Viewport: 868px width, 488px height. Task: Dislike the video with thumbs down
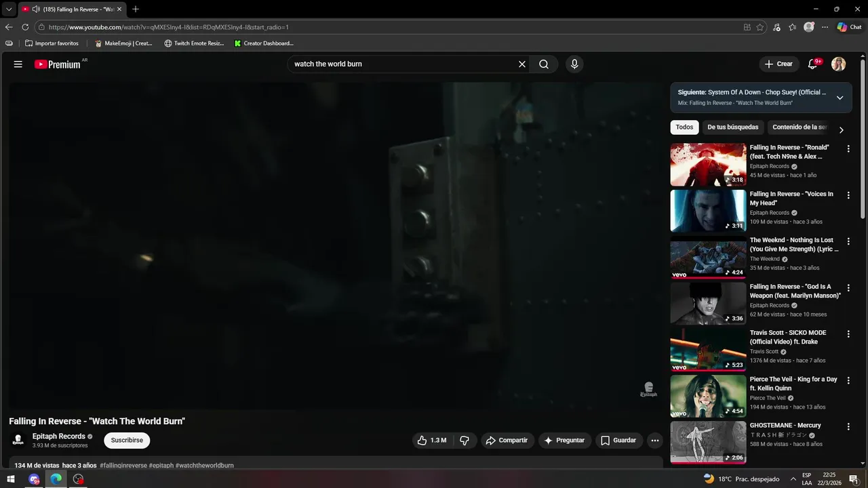(x=465, y=441)
